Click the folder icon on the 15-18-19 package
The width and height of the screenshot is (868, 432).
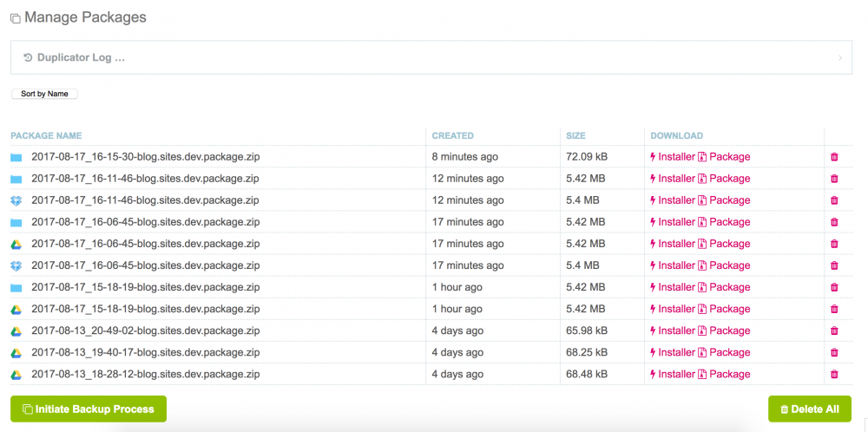click(16, 288)
